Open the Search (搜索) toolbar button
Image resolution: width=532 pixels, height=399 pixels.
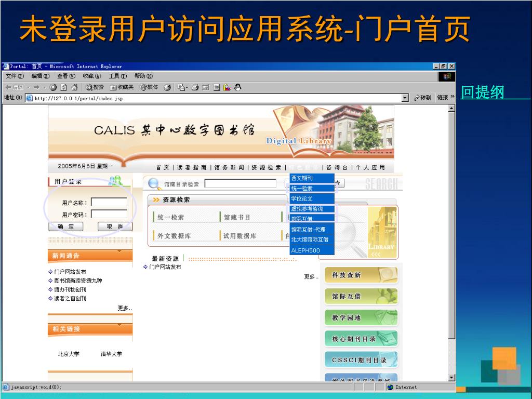95,87
